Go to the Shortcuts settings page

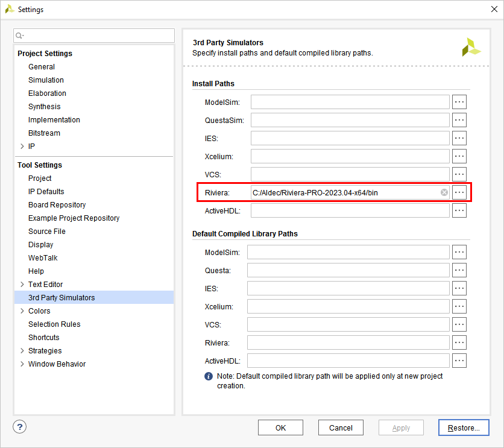pyautogui.click(x=43, y=338)
